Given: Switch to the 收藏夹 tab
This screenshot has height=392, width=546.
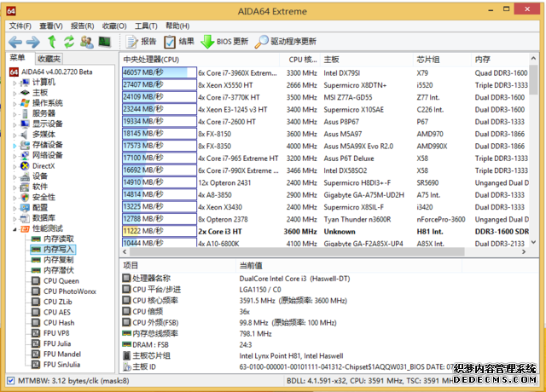Looking at the screenshot, I should (49, 59).
